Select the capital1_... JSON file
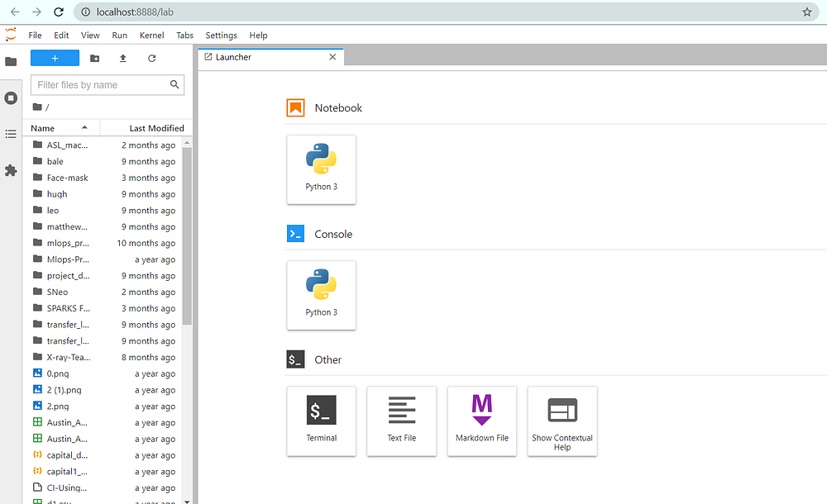 (104, 472)
